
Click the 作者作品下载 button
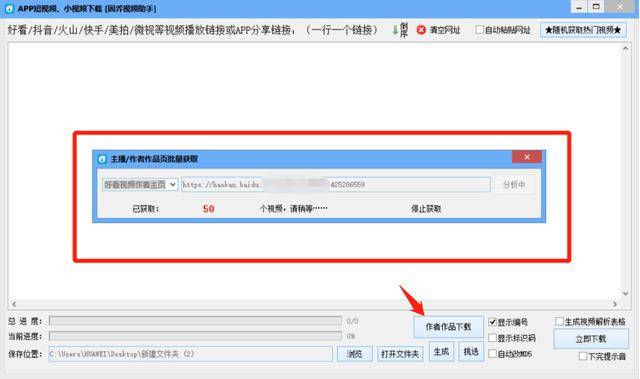[x=448, y=327]
